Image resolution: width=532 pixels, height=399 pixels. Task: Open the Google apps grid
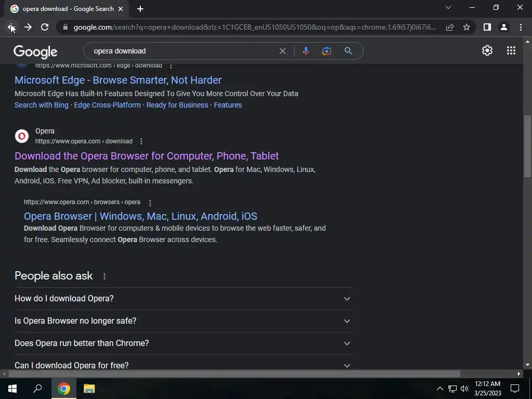511,50
